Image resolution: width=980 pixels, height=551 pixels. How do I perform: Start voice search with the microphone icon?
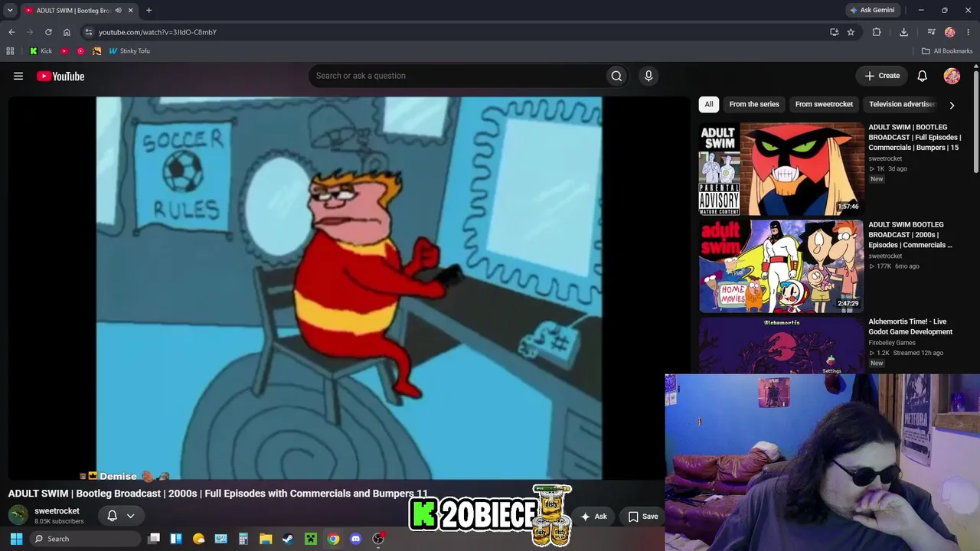coord(648,76)
